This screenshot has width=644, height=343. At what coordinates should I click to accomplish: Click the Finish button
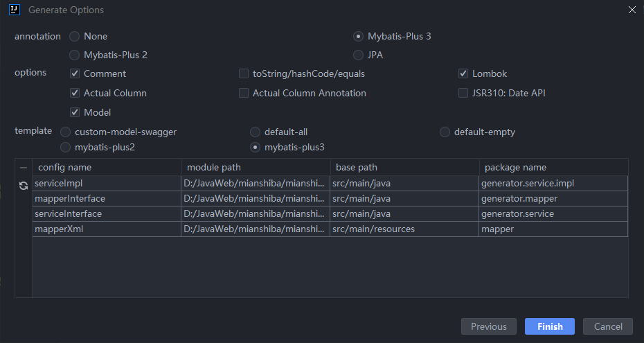[x=550, y=326]
